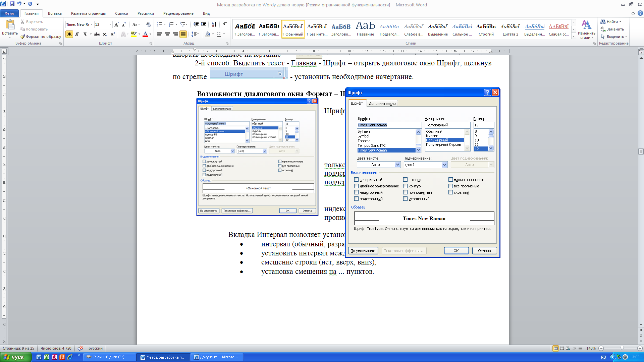The width and height of the screenshot is (644, 362).
Task: Toggle контур checkbox
Action: pyautogui.click(x=406, y=186)
